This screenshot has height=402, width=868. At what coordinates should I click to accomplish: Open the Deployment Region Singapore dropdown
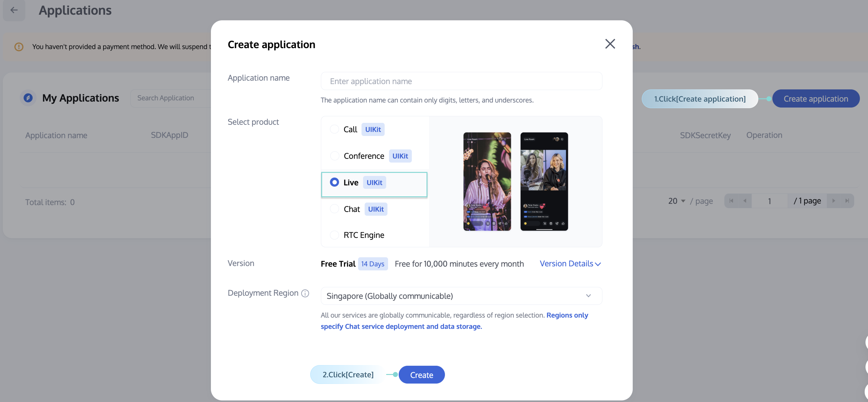coord(461,296)
